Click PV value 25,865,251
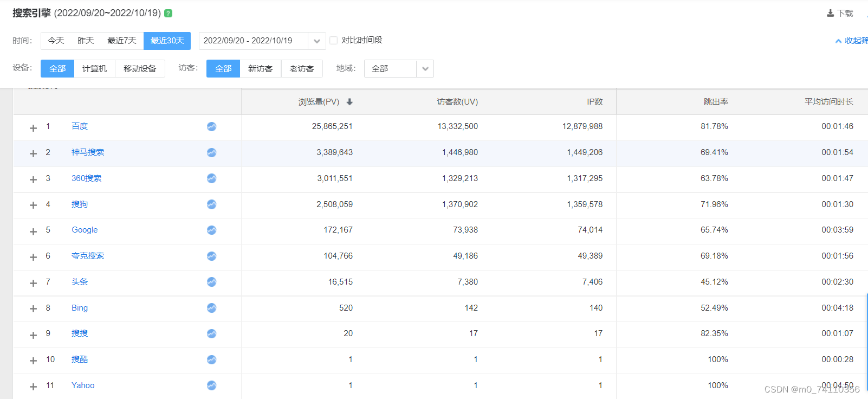 332,126
